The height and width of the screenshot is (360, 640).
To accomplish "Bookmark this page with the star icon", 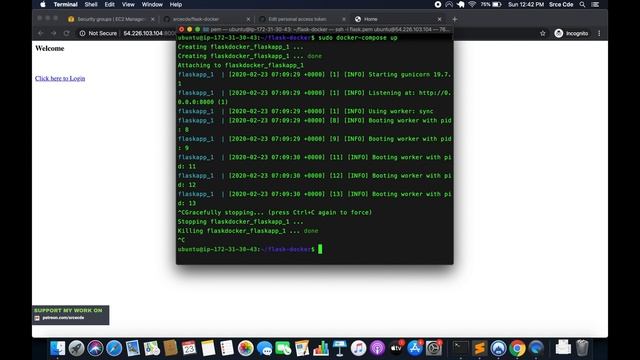I will [x=542, y=33].
